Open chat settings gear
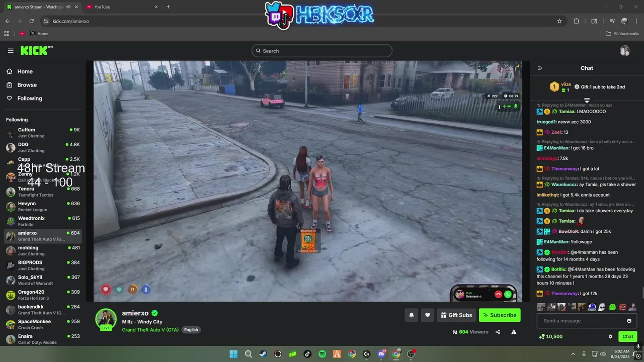644x362 pixels. [x=610, y=336]
